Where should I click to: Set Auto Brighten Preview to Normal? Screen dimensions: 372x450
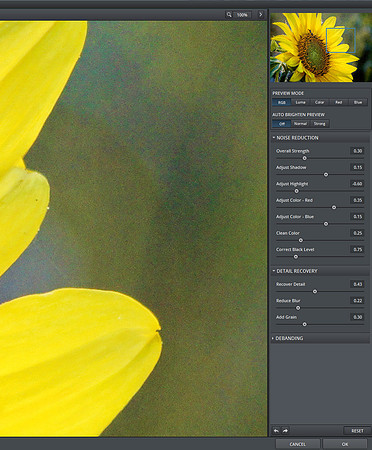301,124
